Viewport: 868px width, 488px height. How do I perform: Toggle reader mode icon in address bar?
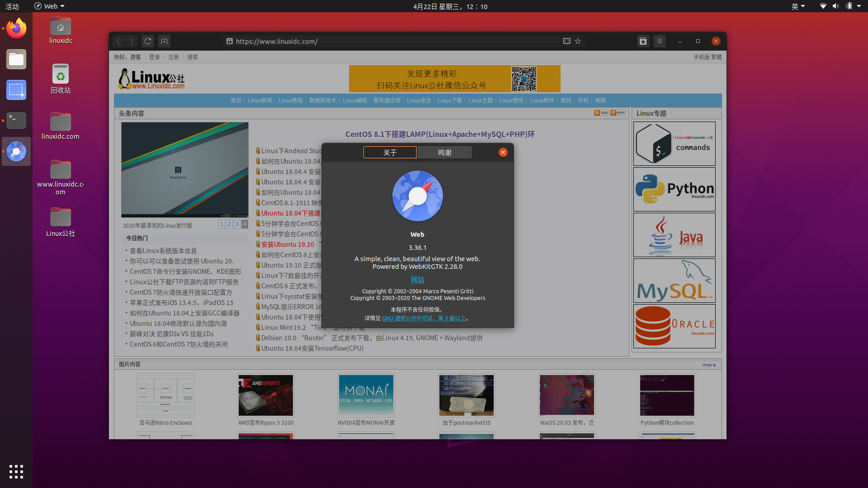coord(566,41)
